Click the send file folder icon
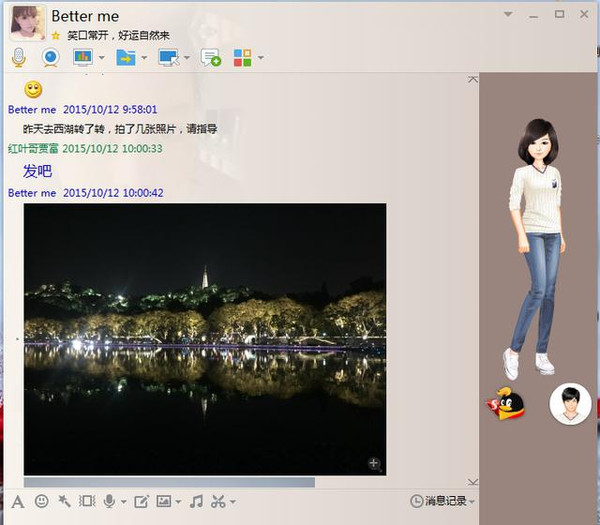 (x=126, y=58)
